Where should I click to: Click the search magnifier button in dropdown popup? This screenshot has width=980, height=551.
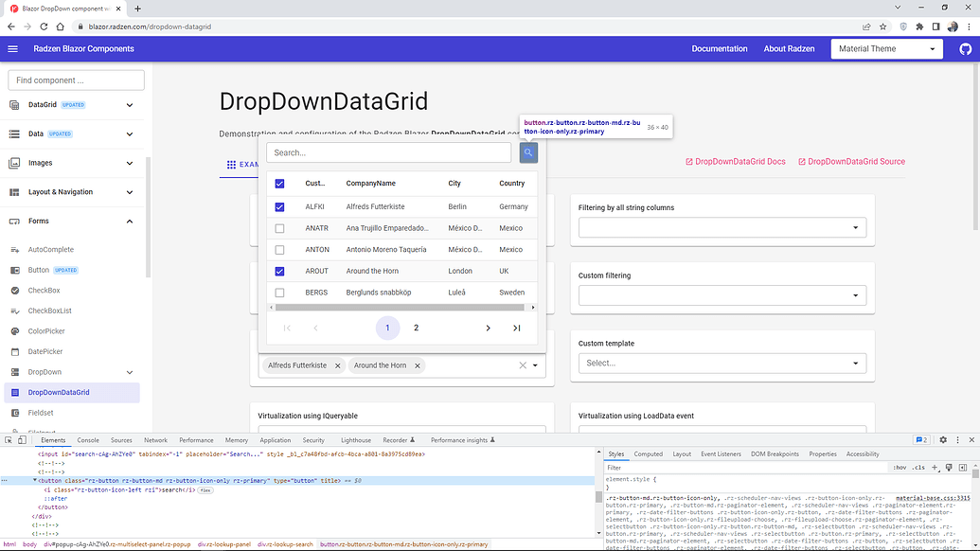tap(528, 151)
